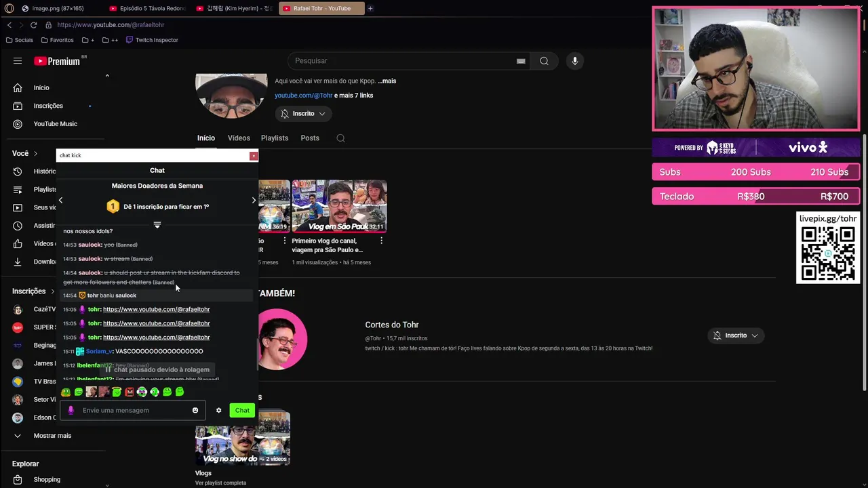Open Inscrito dropdown for Cortes do Tohr
868x488 pixels.
click(735, 335)
